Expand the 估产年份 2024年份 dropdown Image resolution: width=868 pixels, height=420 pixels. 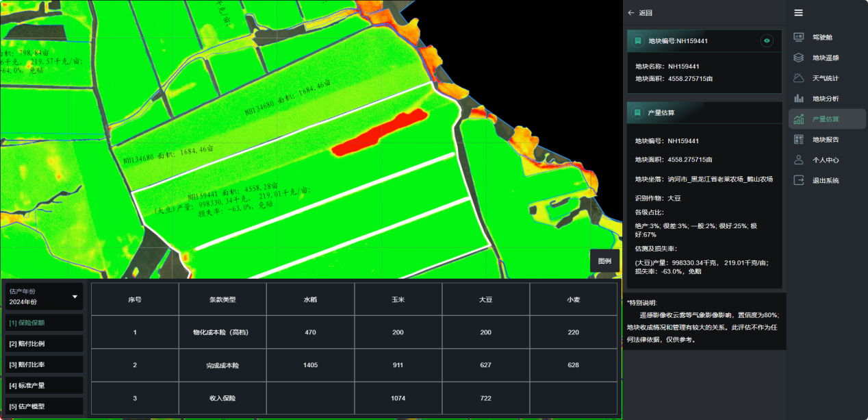coord(44,296)
